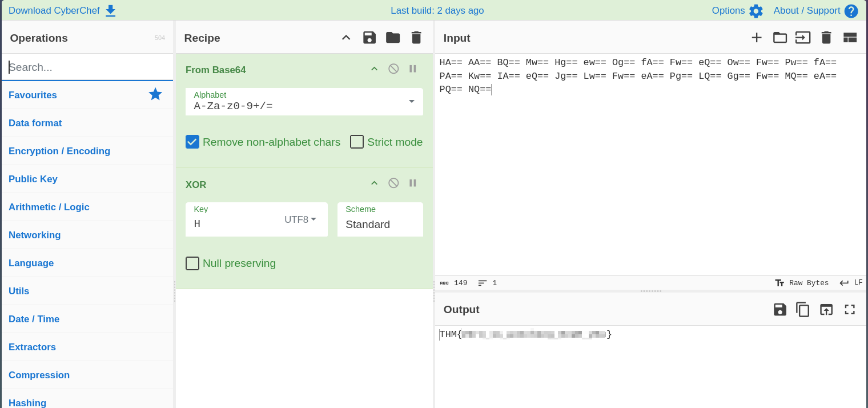Disable the XOR operation

393,183
